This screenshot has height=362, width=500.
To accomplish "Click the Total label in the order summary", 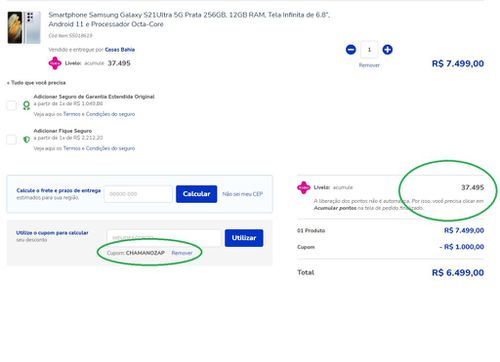I will [306, 273].
